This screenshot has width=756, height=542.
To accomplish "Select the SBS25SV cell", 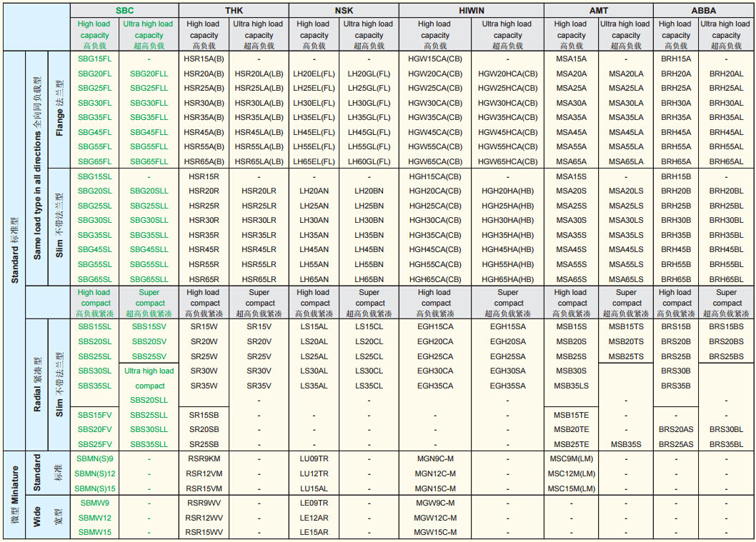I will (x=149, y=356).
